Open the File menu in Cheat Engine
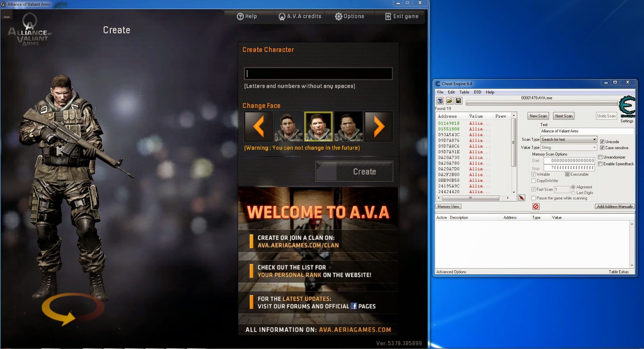This screenshot has width=644, height=349. (440, 92)
